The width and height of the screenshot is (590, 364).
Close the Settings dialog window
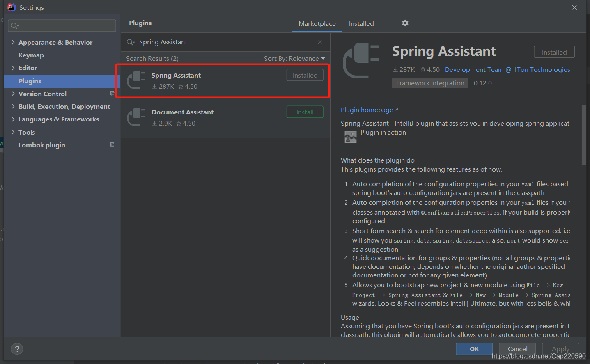[x=574, y=7]
